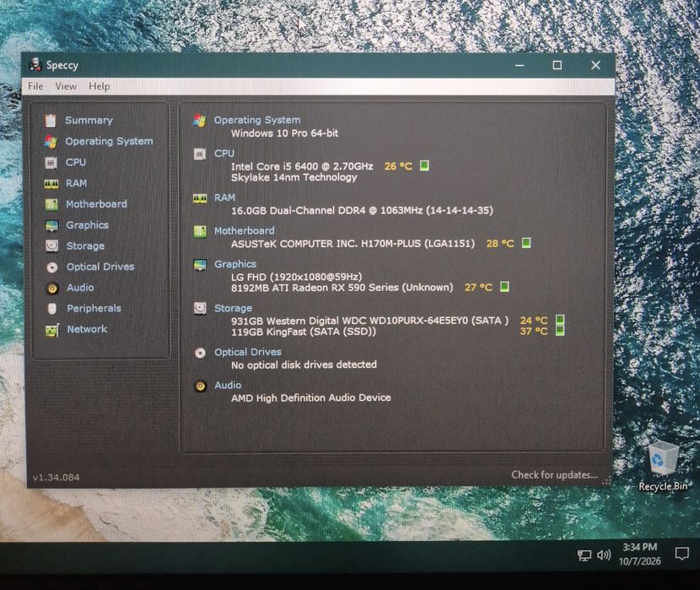Click the RAM stick icon in sidebar

(51, 183)
